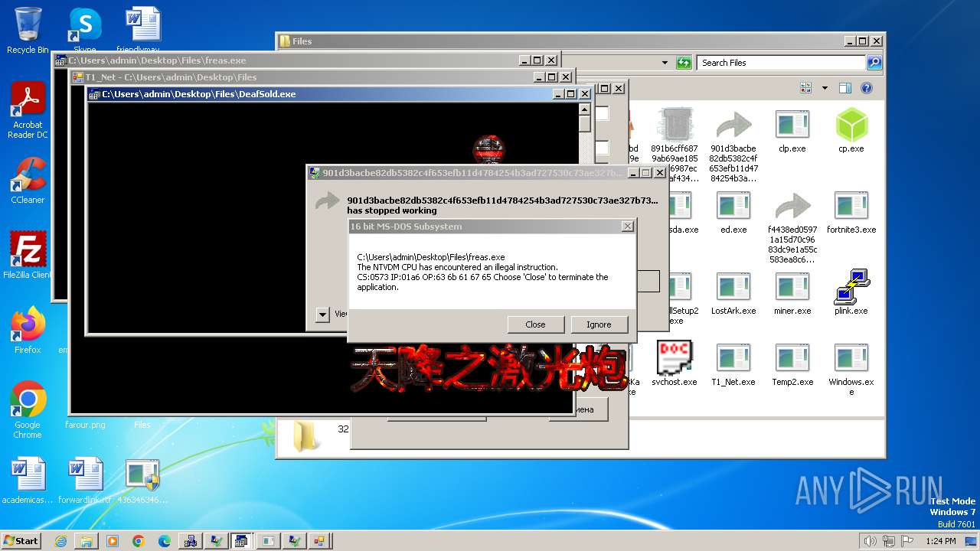Open Google Chrome desktop shortcut

(28, 410)
